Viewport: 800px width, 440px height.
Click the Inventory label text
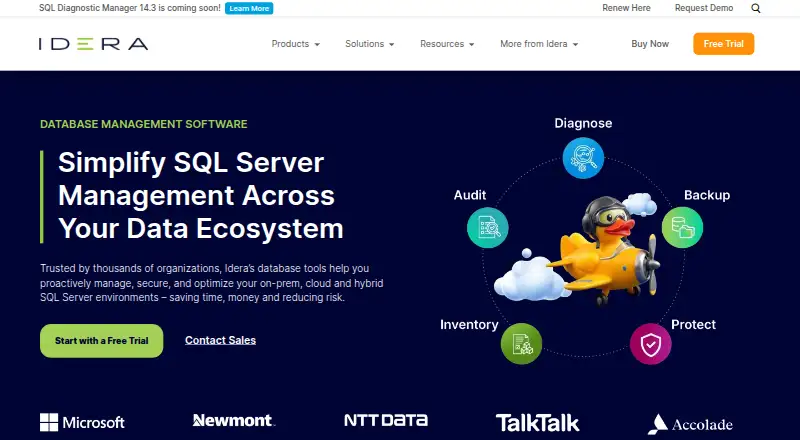tap(469, 325)
